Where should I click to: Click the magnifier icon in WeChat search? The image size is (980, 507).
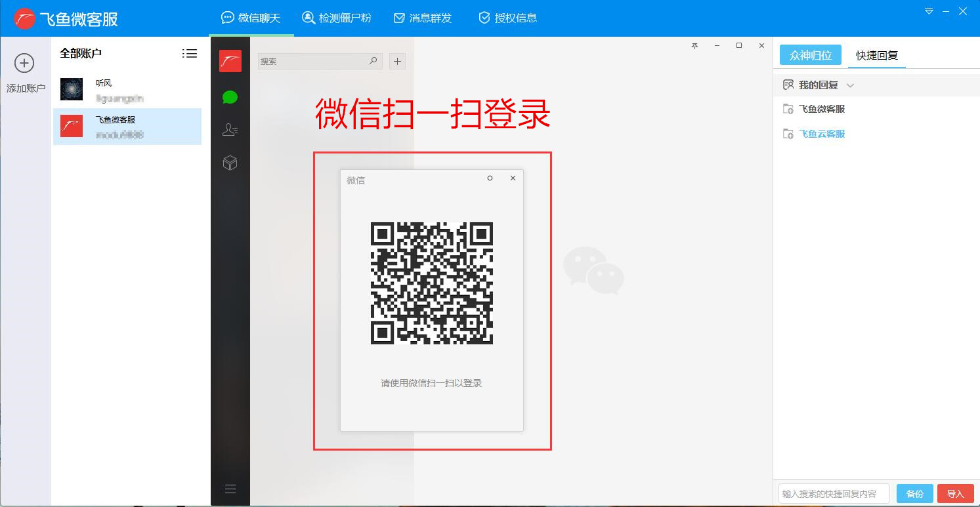373,61
